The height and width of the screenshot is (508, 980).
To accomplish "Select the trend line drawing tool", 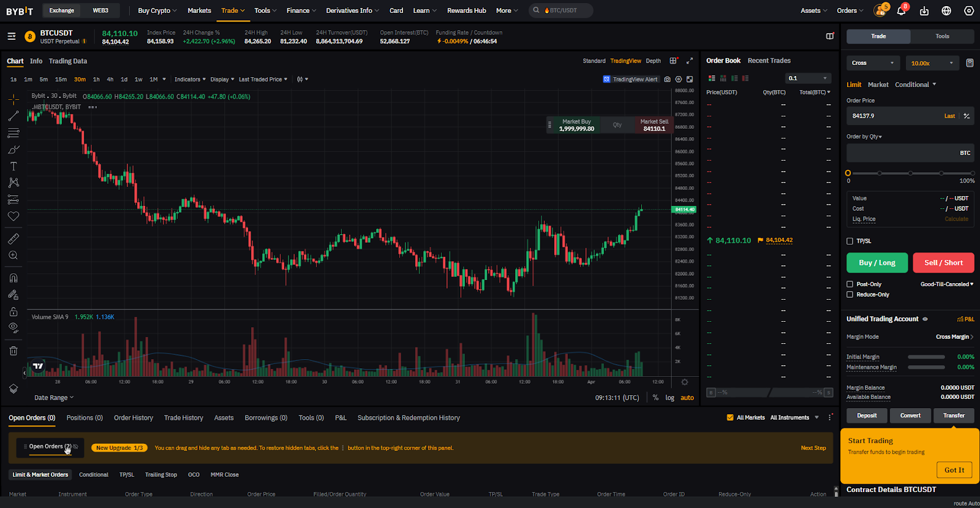I will point(13,116).
